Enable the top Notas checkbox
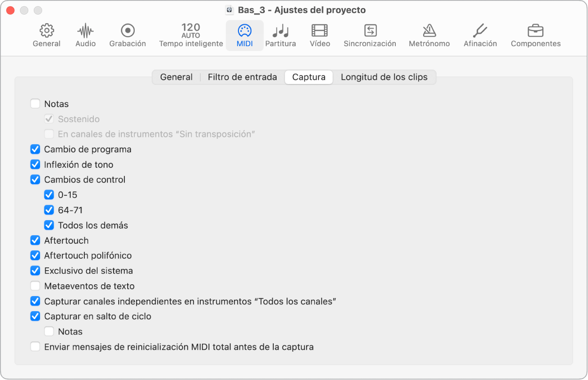588x380 pixels. 35,104
